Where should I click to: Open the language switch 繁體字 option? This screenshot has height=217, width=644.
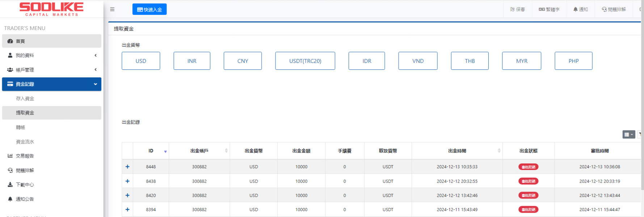click(x=549, y=9)
